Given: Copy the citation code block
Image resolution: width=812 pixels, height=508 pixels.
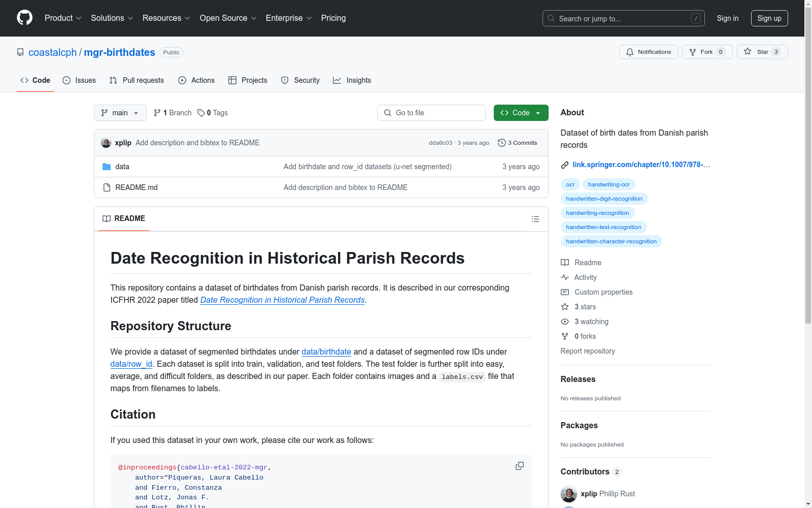Looking at the screenshot, I should (520, 466).
